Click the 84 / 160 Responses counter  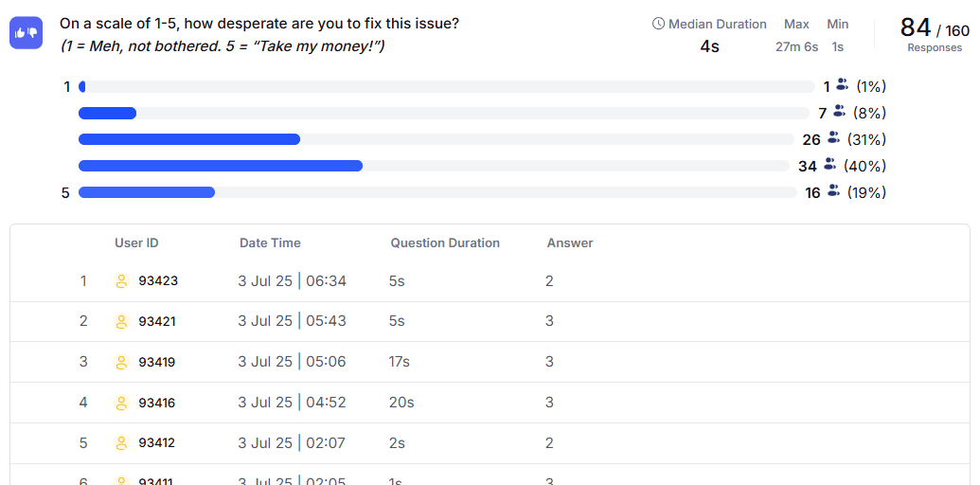click(934, 34)
